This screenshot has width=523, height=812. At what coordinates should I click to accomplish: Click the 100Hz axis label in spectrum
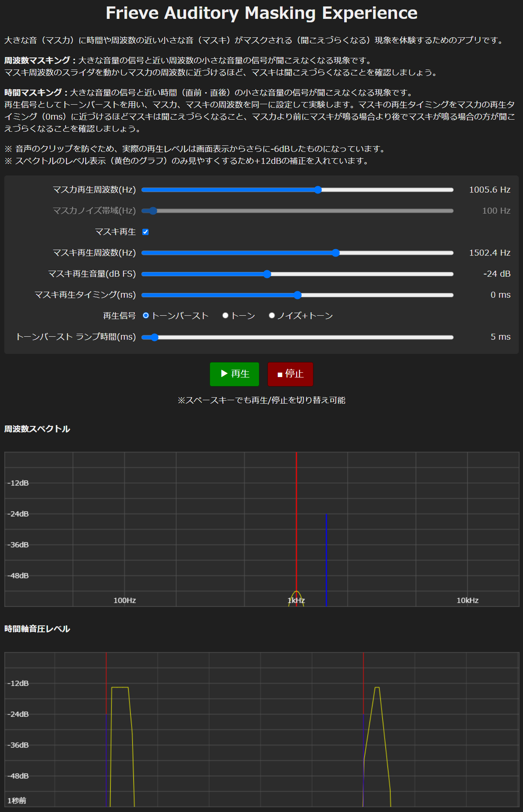[x=125, y=601]
